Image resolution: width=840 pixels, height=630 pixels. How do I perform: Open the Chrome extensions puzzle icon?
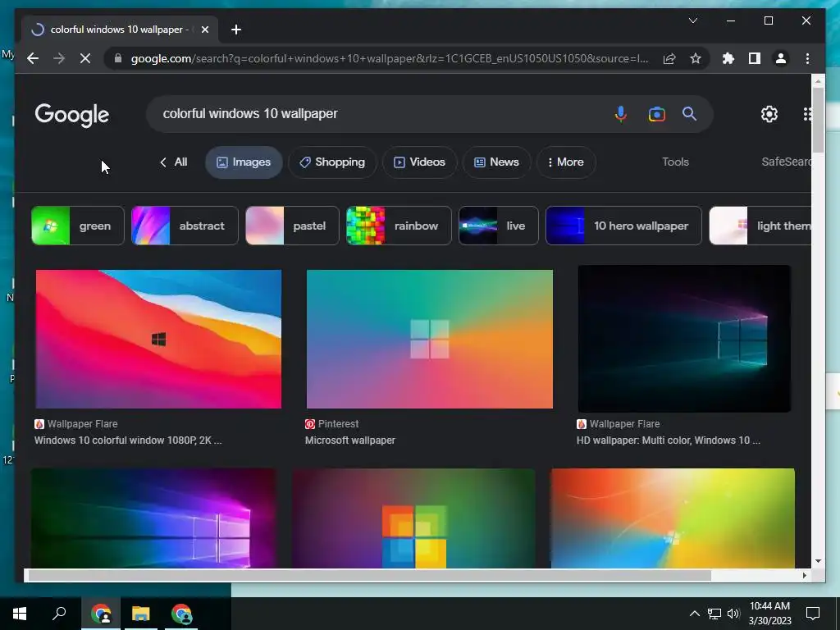click(x=728, y=58)
